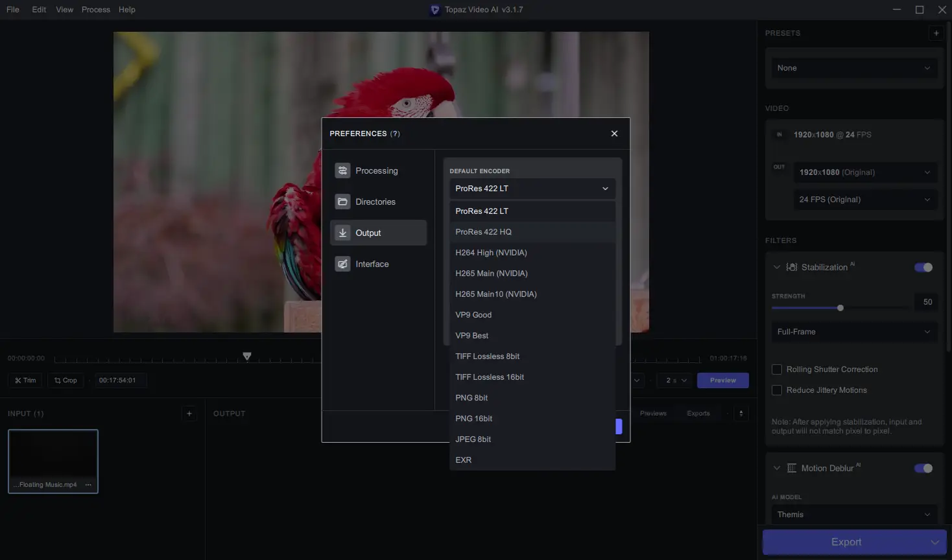Open the View menu
Image resolution: width=952 pixels, height=560 pixels.
(64, 10)
